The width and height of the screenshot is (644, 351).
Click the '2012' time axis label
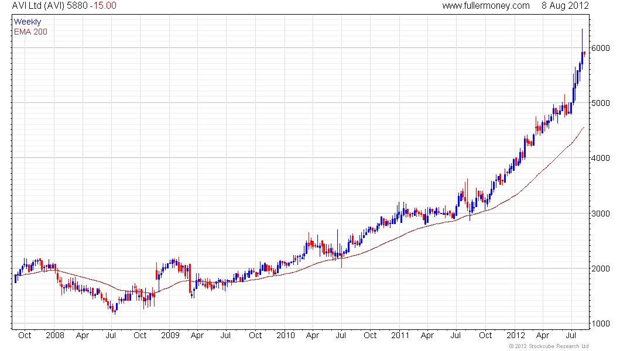tap(515, 335)
